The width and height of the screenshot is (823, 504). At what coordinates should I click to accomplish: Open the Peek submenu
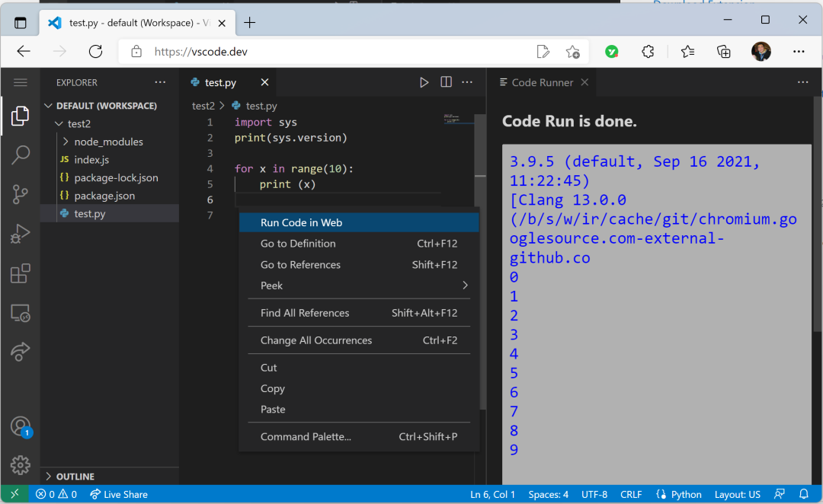click(359, 285)
